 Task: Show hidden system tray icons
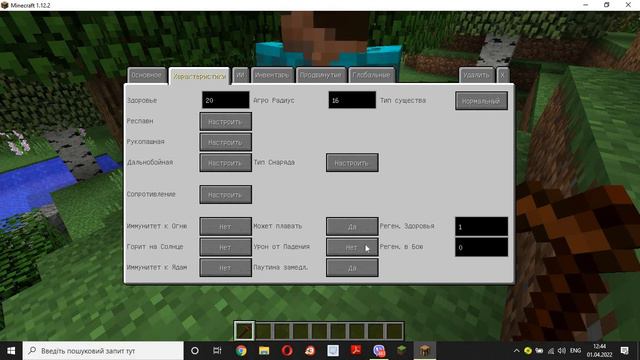tap(516, 351)
